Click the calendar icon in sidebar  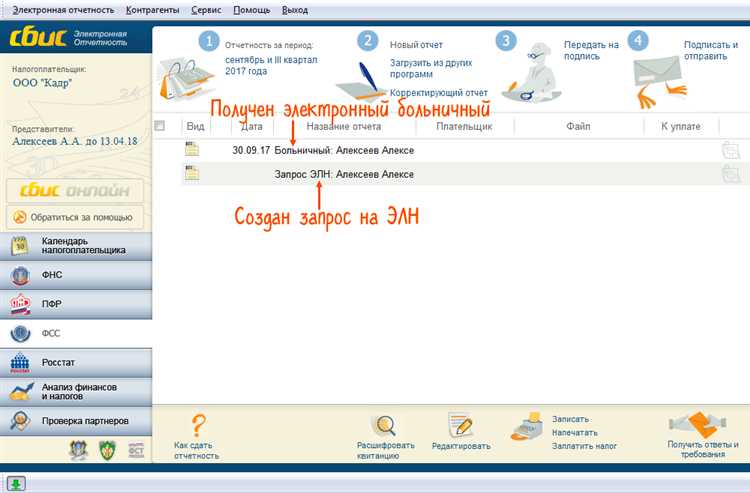pos(20,245)
